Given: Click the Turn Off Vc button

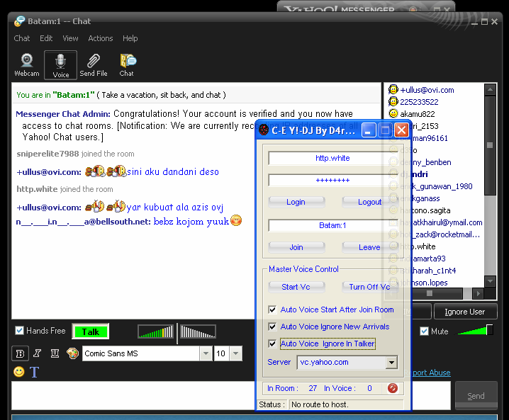Looking at the screenshot, I should coord(369,287).
